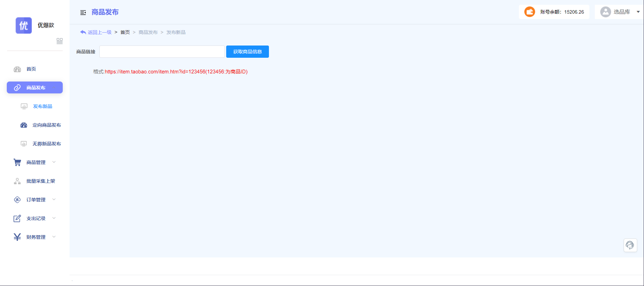
Task: Click the orange wallet balance icon
Action: [530, 12]
